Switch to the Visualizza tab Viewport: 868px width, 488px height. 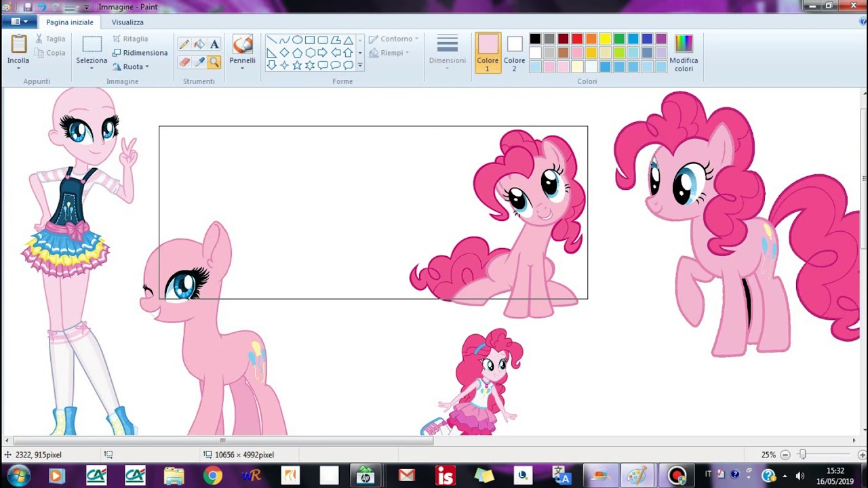[x=127, y=22]
